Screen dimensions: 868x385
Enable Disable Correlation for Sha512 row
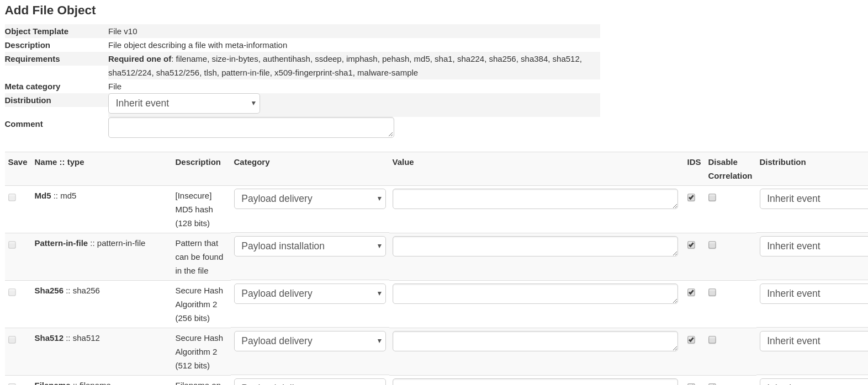[712, 340]
